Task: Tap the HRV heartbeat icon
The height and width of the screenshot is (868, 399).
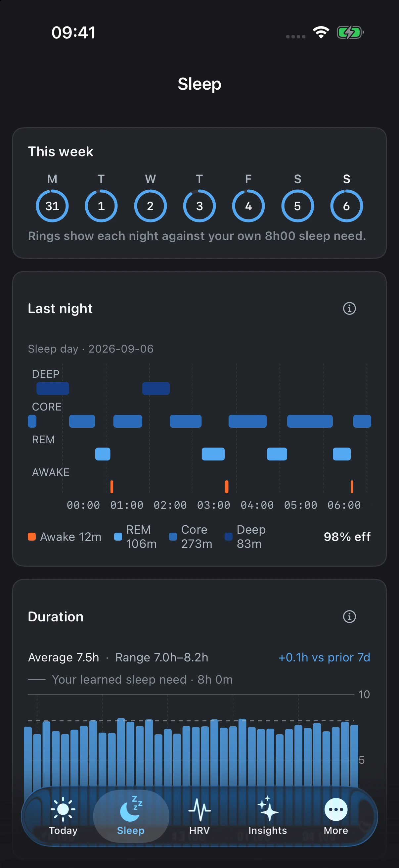Action: click(x=199, y=809)
